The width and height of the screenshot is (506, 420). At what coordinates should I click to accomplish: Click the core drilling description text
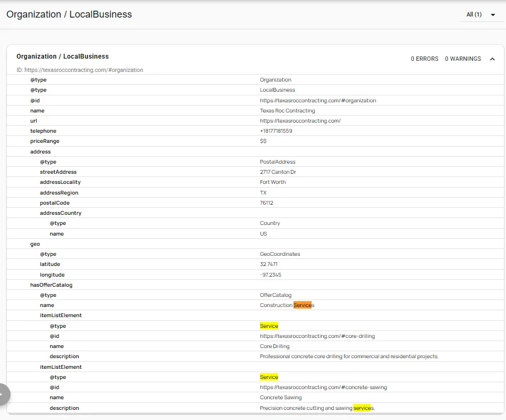349,357
